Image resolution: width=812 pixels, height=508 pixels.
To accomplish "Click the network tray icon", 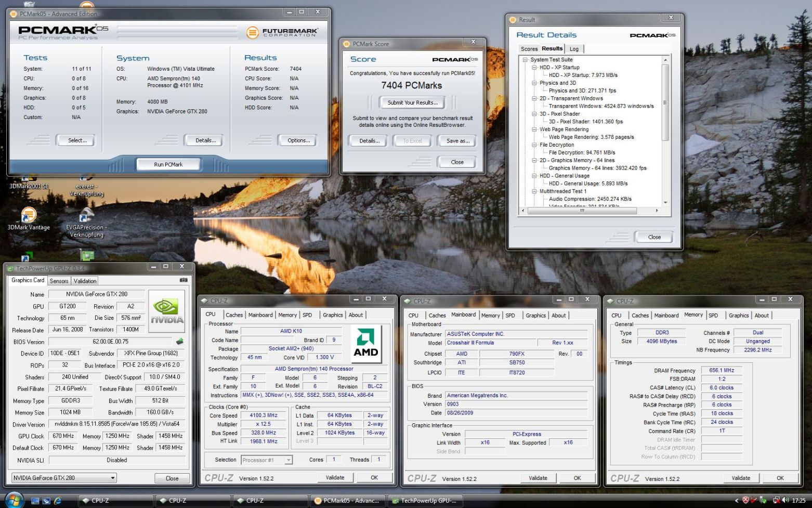I will click(776, 500).
